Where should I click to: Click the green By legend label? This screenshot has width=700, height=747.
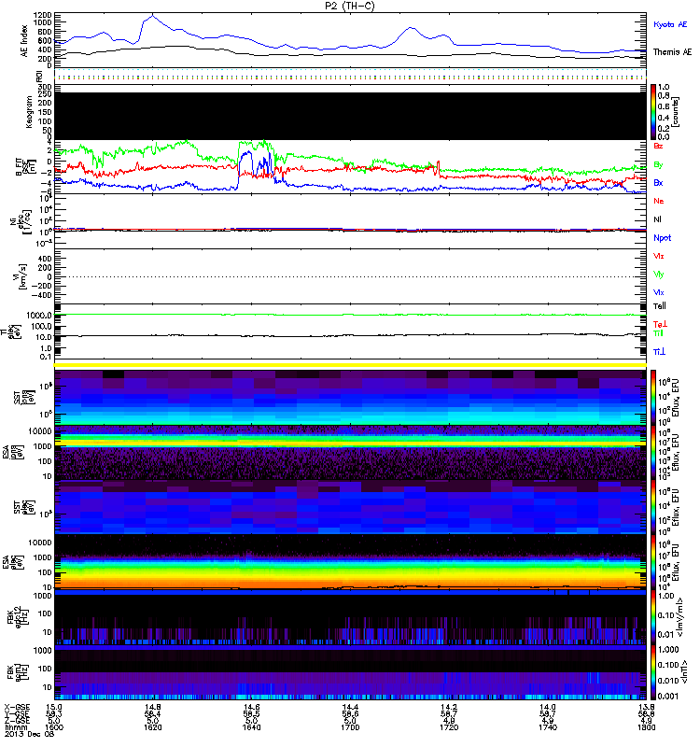point(659,165)
